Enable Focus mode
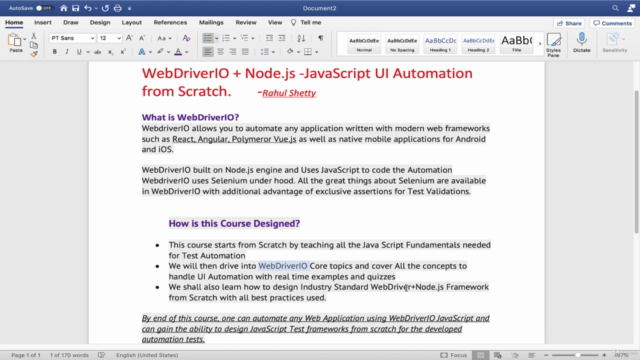Screen dimensions: 640x360 453,355
